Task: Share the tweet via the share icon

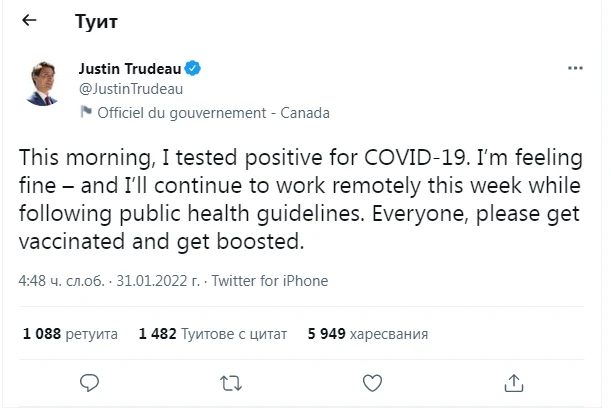Action: (514, 381)
